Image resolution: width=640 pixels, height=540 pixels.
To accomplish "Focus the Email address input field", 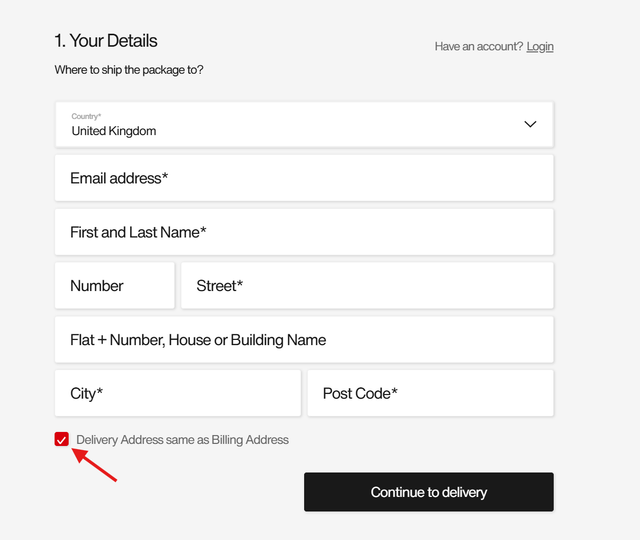I will tap(304, 178).
